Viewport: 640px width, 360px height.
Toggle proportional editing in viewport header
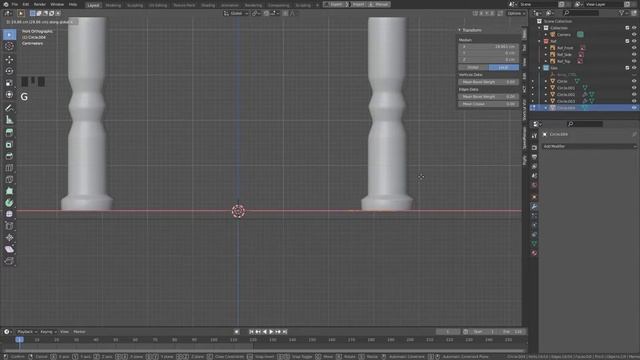[x=286, y=13]
